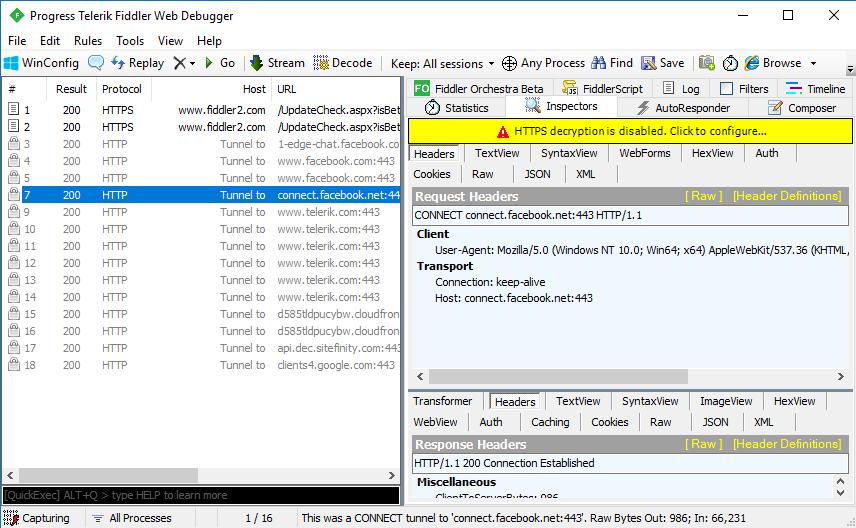The image size is (856, 528).
Task: Select the response Caching tab
Action: coord(550,422)
